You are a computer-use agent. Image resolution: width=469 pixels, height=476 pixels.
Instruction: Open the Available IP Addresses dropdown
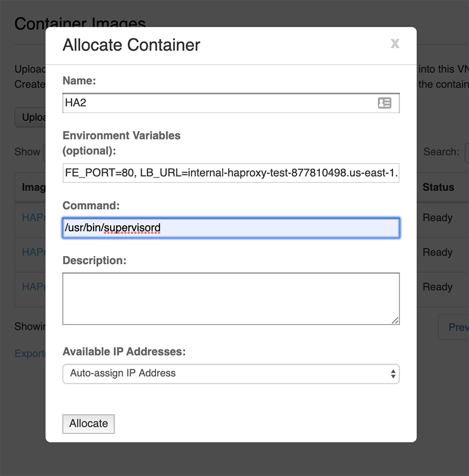(x=230, y=374)
